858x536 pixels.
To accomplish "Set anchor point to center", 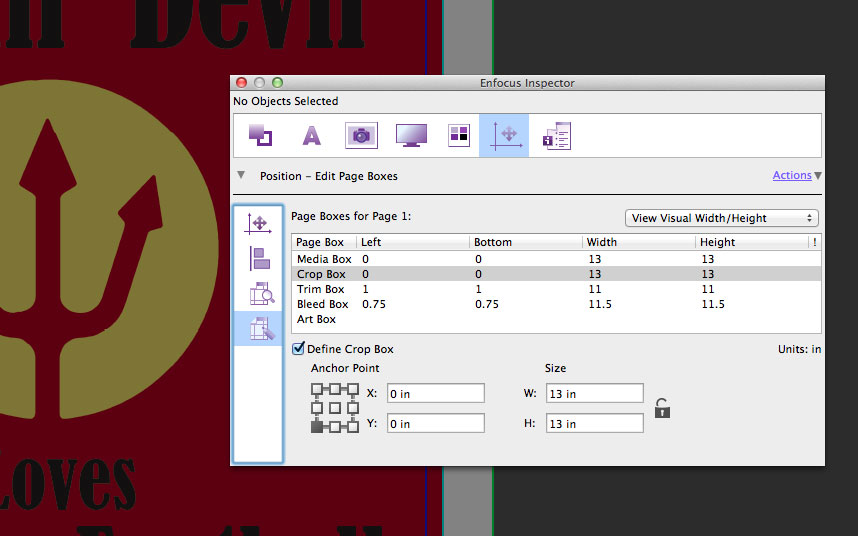I will (335, 408).
